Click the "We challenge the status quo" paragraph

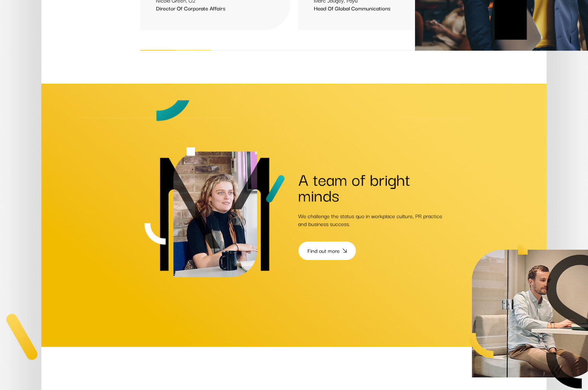click(370, 220)
